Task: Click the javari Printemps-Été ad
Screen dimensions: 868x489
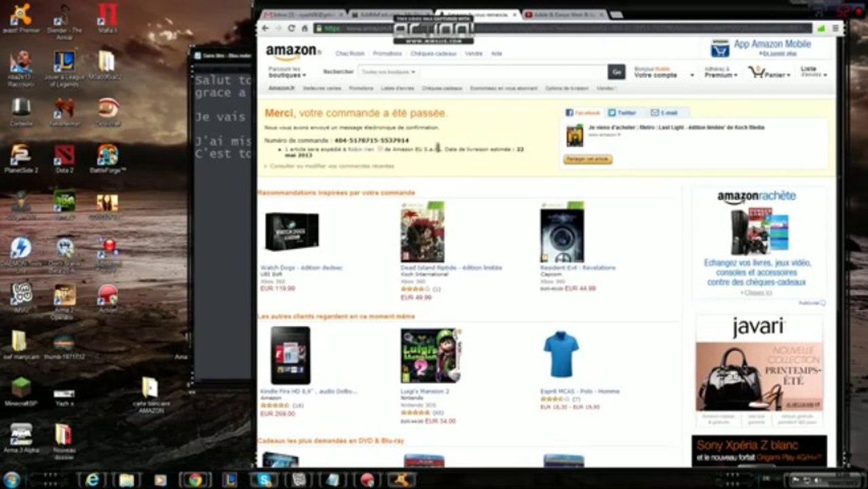Action: point(759,371)
